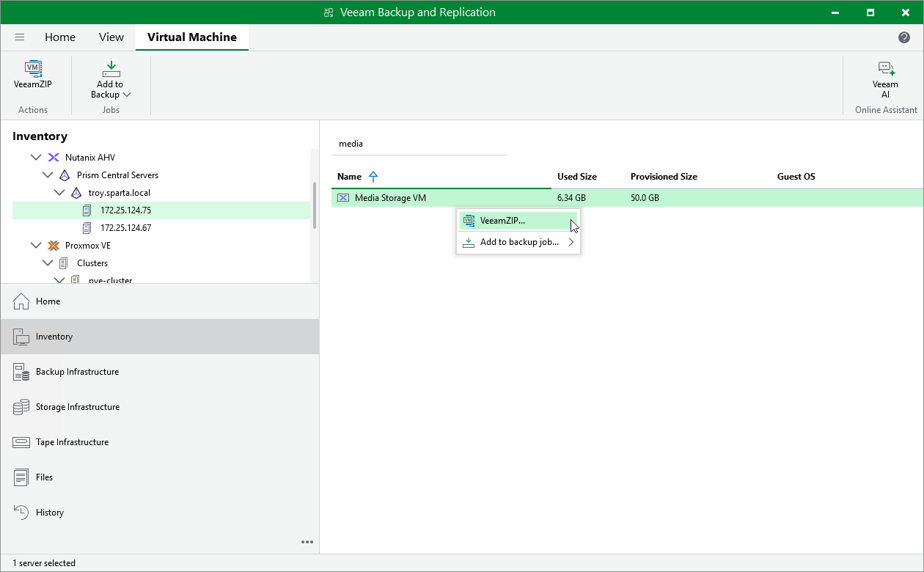This screenshot has width=924, height=572.
Task: Click the Inventory sidebar icon
Action: point(20,336)
